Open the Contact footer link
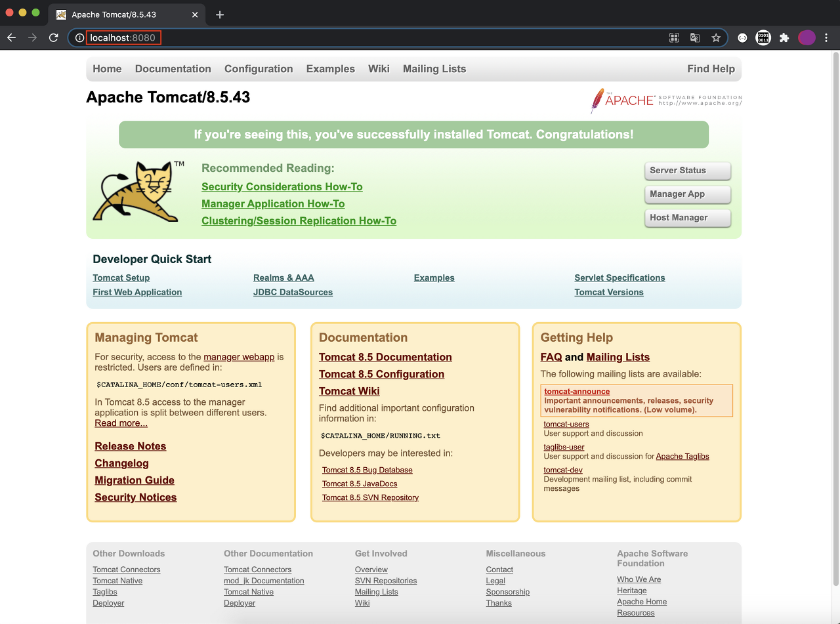 click(499, 570)
